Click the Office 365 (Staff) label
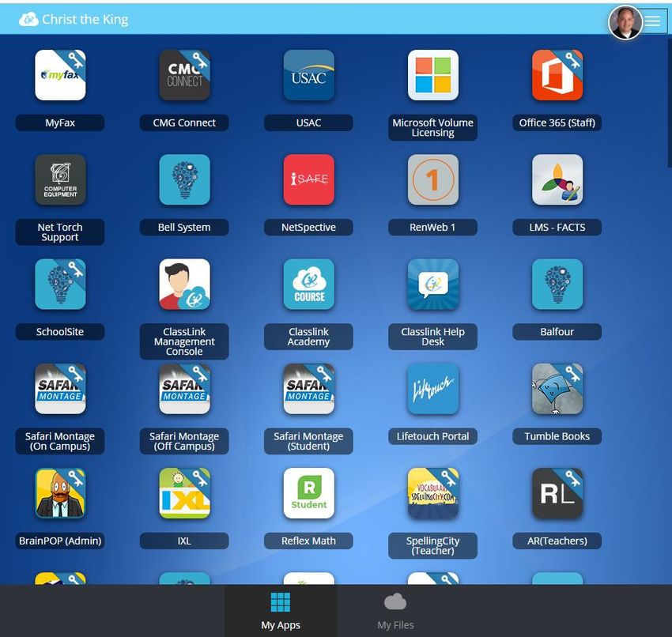Image resolution: width=672 pixels, height=637 pixels. [557, 123]
